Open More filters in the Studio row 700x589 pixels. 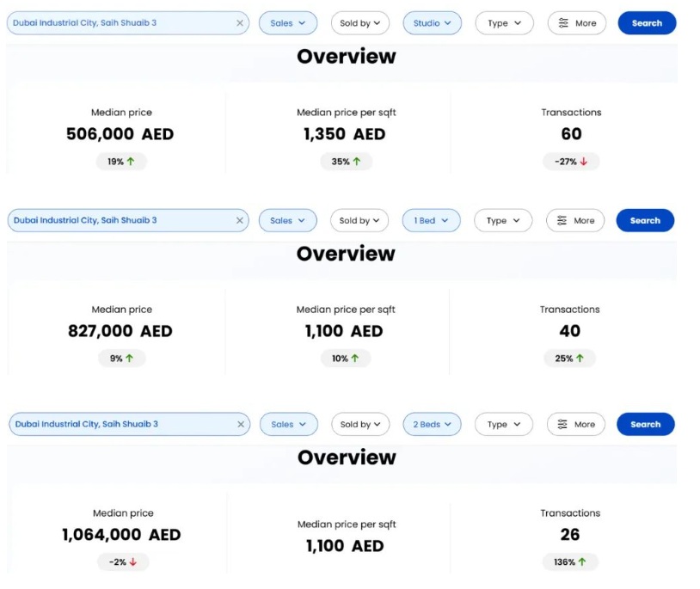(576, 23)
